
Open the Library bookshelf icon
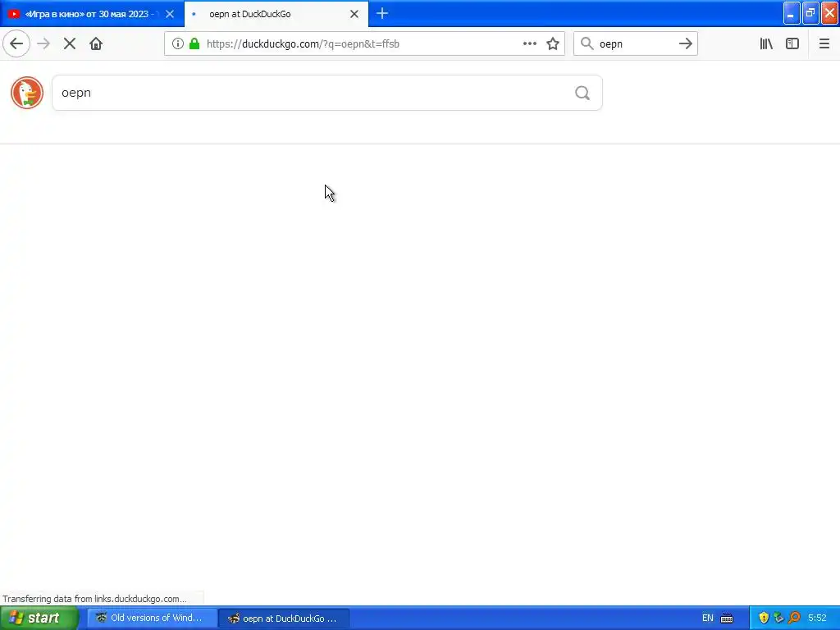coord(766,44)
